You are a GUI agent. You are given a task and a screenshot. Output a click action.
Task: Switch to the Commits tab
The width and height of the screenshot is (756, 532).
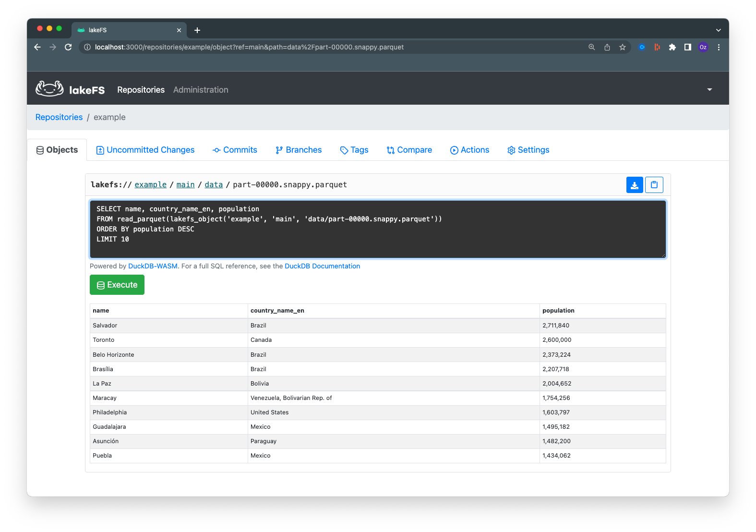tap(235, 150)
